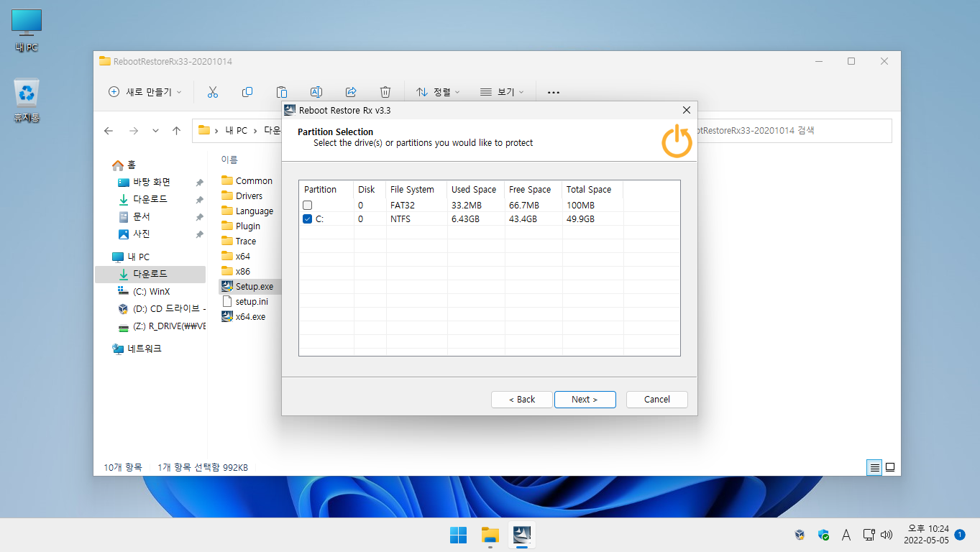
Task: Click the Total Space column header
Action: (x=592, y=190)
